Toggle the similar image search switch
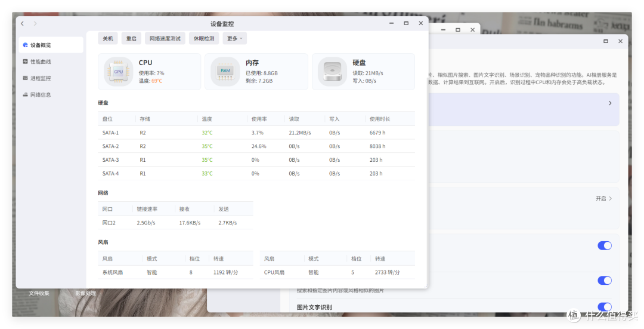644x329 pixels. click(x=604, y=281)
